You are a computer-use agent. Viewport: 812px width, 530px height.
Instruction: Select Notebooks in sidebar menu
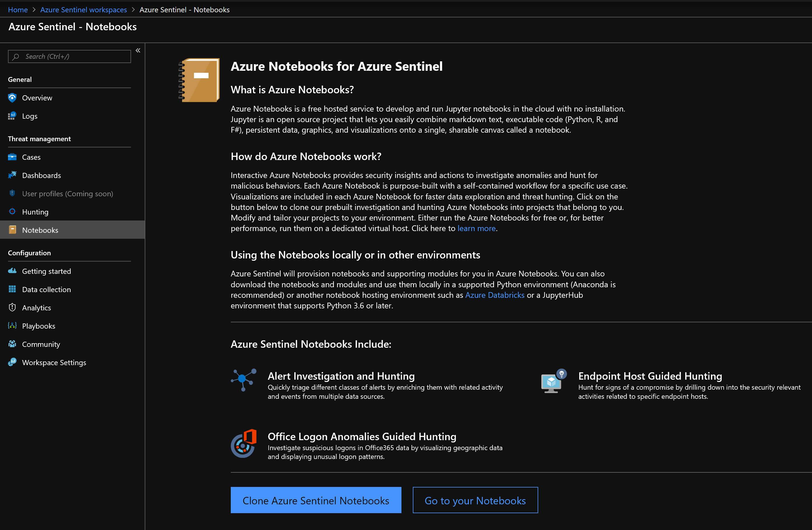tap(40, 230)
